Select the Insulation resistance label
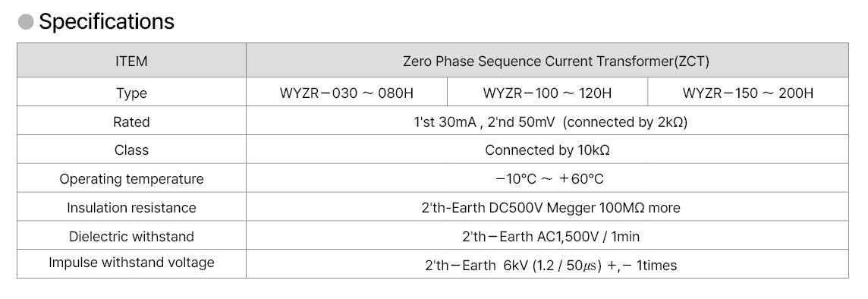 (x=131, y=208)
